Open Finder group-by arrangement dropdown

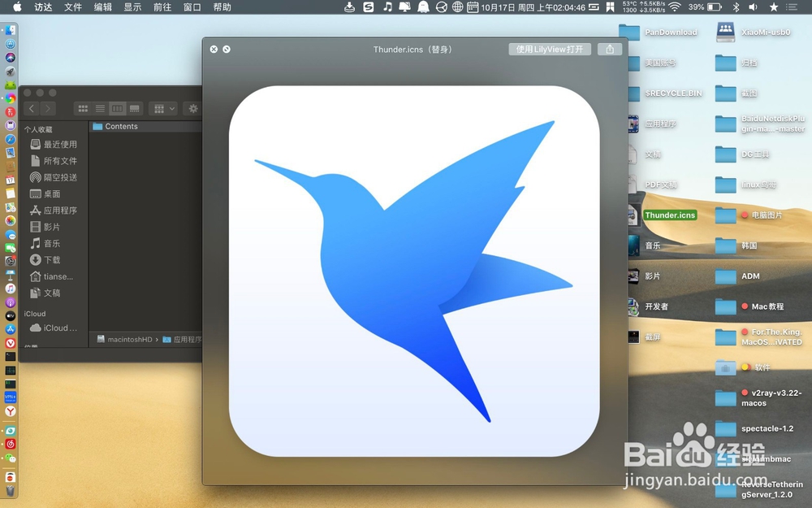pos(164,108)
